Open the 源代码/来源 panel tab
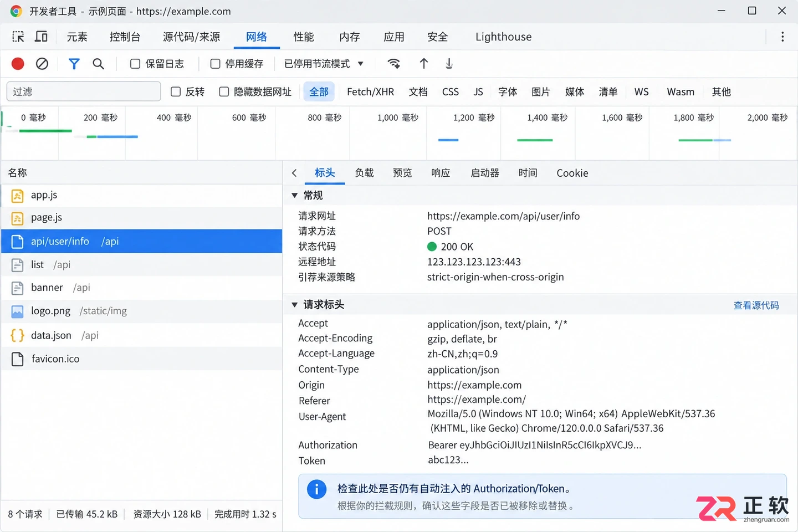 pyautogui.click(x=191, y=37)
